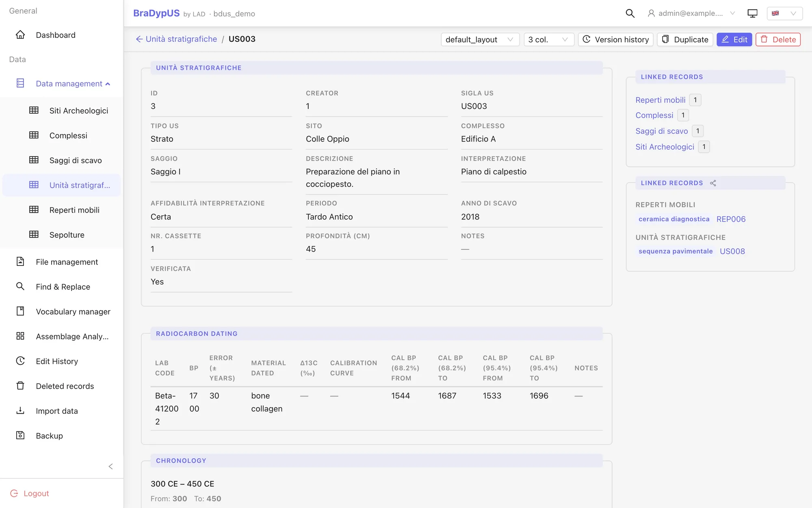Open Vocabulary manager menu item
This screenshot has width=812, height=508.
[62, 312]
